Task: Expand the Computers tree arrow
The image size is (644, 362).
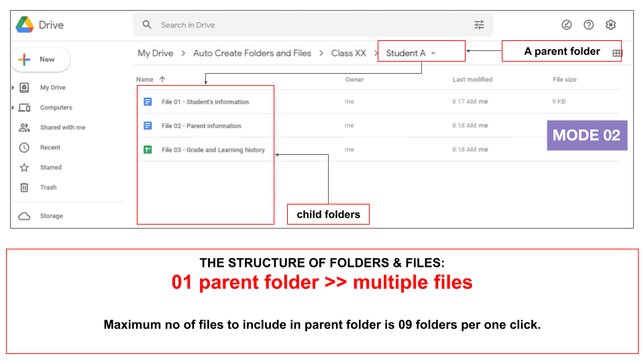Action: [x=13, y=108]
